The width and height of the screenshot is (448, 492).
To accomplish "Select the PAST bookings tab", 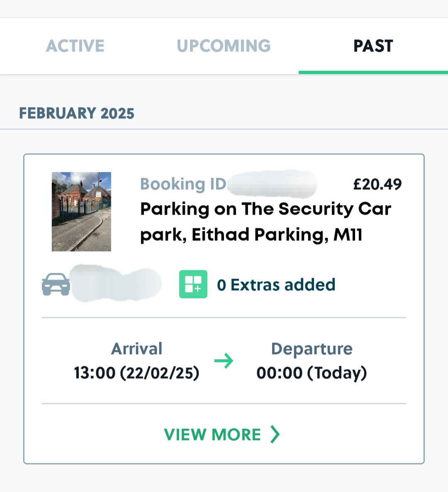I will pos(373,46).
